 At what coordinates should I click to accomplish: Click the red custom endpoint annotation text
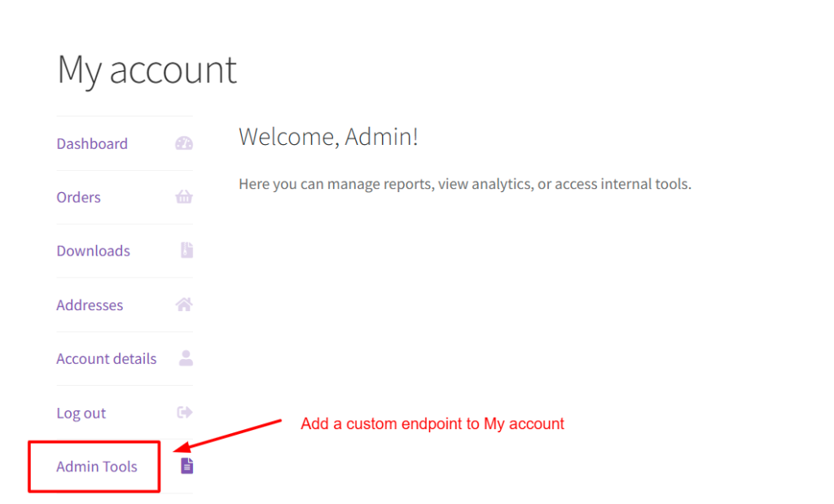[432, 423]
